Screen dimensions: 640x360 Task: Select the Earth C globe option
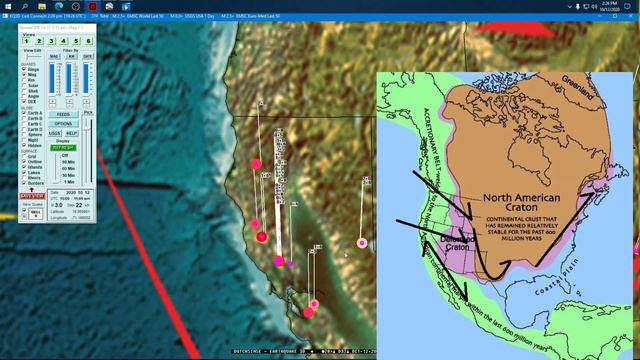pyautogui.click(x=24, y=124)
